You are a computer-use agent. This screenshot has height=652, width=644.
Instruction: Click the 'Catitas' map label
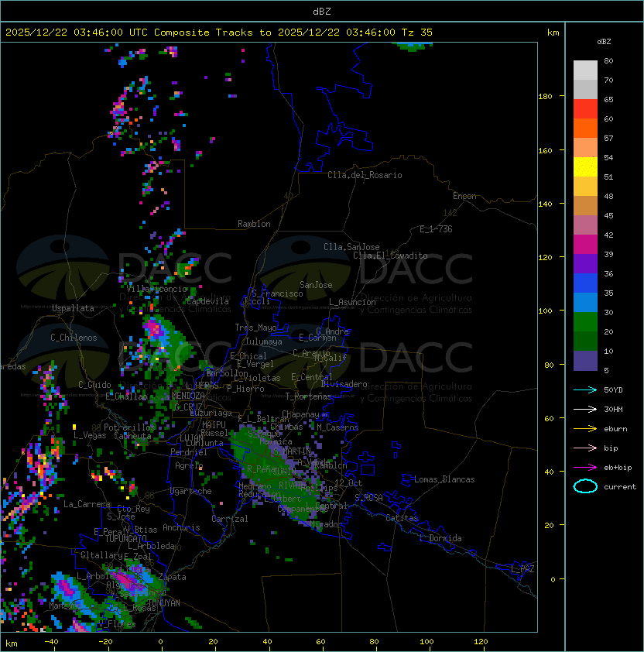pyautogui.click(x=402, y=518)
